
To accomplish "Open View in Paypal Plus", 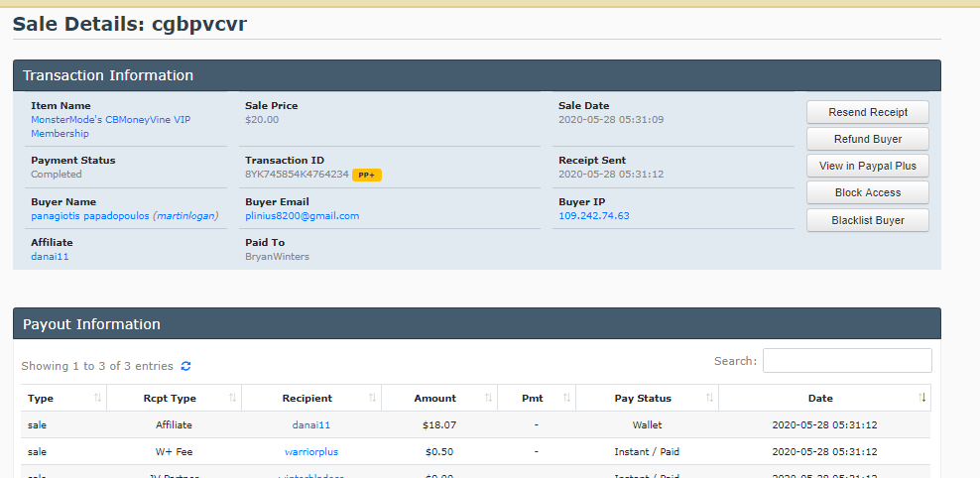I will (868, 166).
